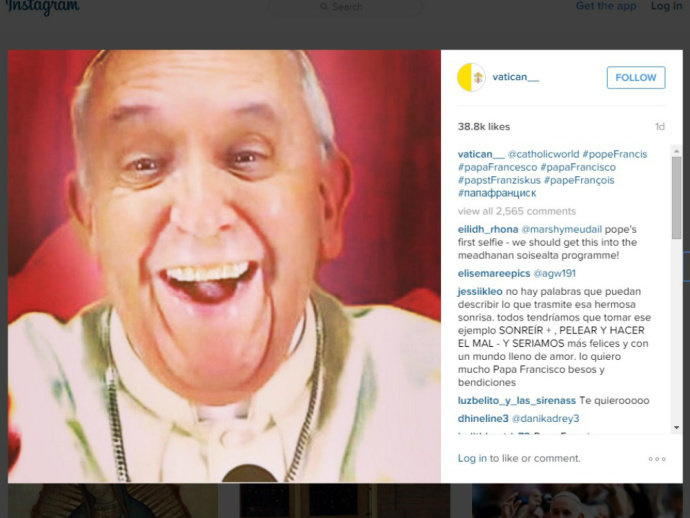The width and height of the screenshot is (690, 518).
Task: Click the Instagram logo in the header
Action: [x=40, y=7]
